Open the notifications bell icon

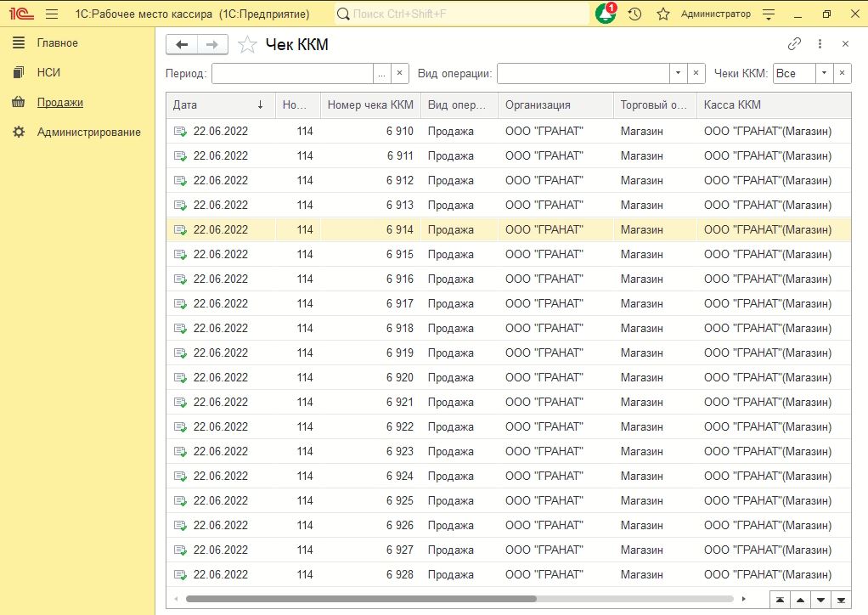pyautogui.click(x=606, y=14)
